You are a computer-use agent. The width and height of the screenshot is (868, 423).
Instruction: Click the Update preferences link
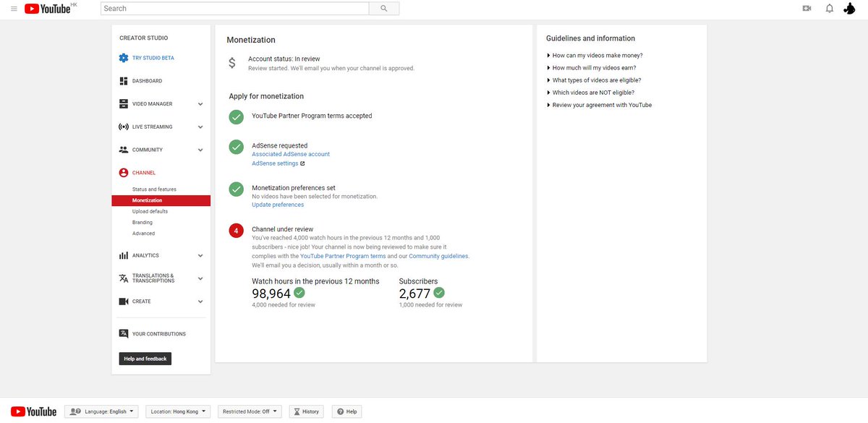(278, 205)
